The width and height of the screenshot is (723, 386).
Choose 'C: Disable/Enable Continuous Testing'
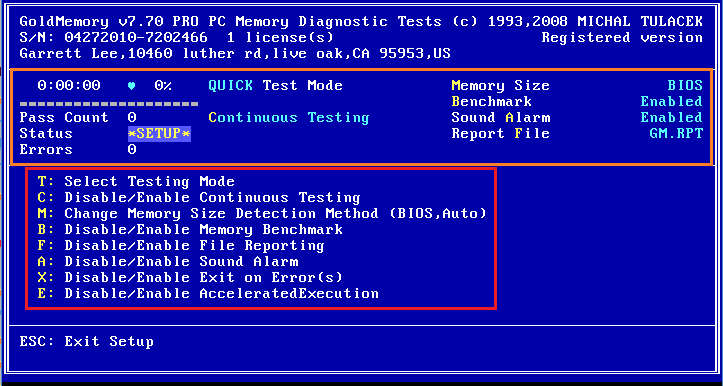coord(199,197)
